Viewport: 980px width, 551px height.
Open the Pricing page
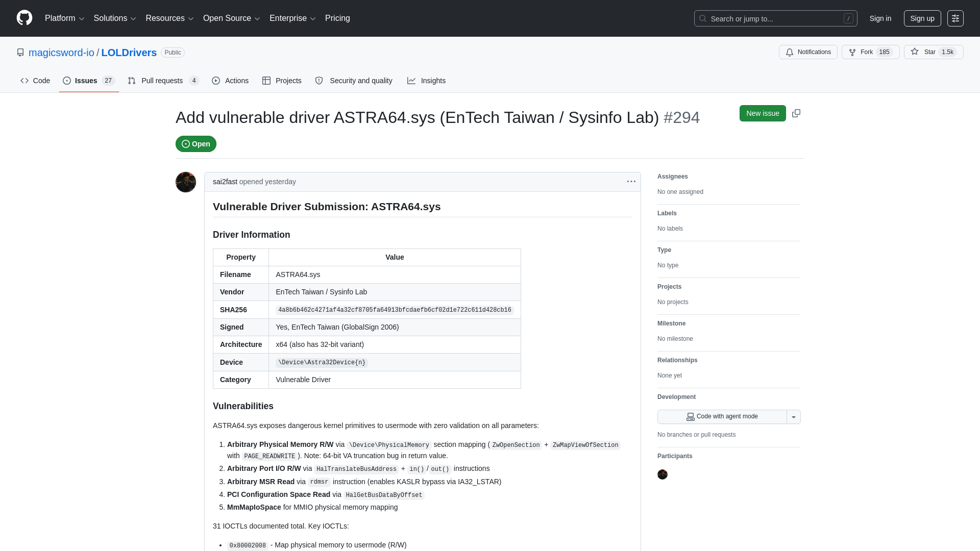pos(337,18)
